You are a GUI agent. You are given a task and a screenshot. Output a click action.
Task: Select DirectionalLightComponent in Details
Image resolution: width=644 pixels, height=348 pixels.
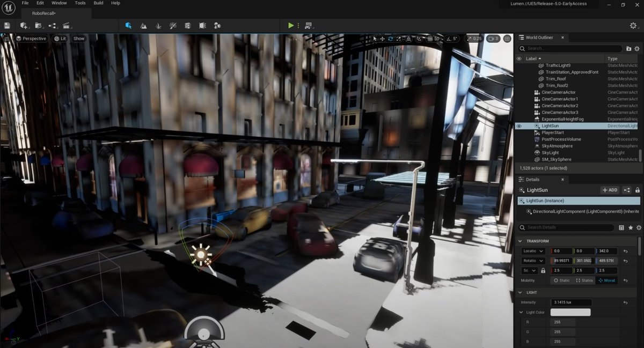click(x=583, y=211)
